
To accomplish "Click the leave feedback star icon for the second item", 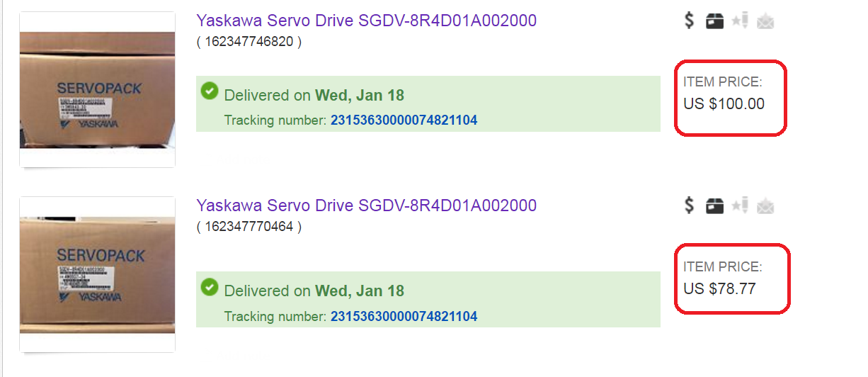I will (x=740, y=206).
